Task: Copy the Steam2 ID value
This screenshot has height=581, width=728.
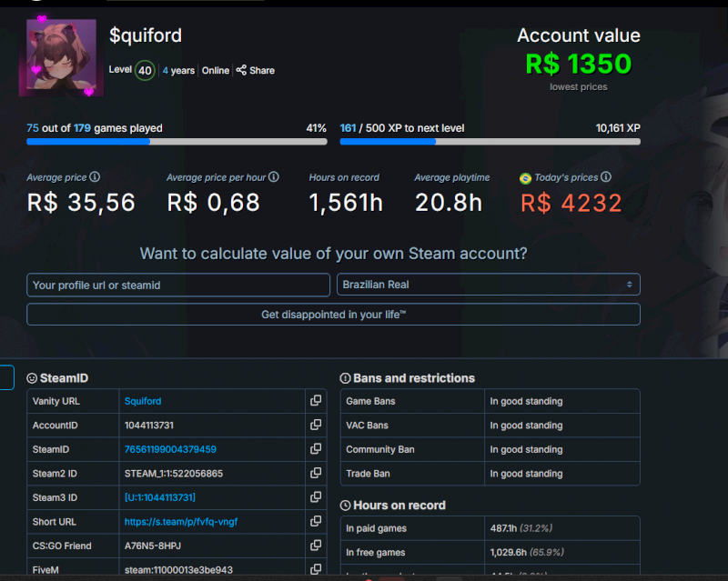Action: 316,473
